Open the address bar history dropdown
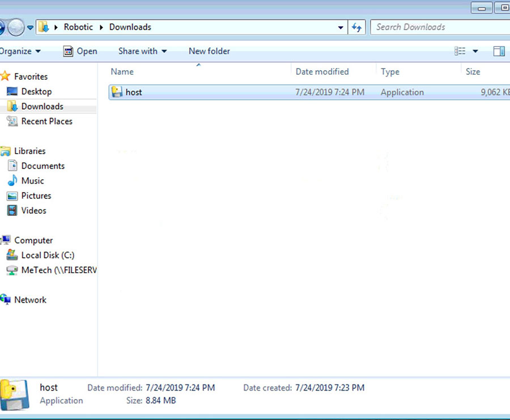This screenshot has height=420, width=510. [x=340, y=27]
